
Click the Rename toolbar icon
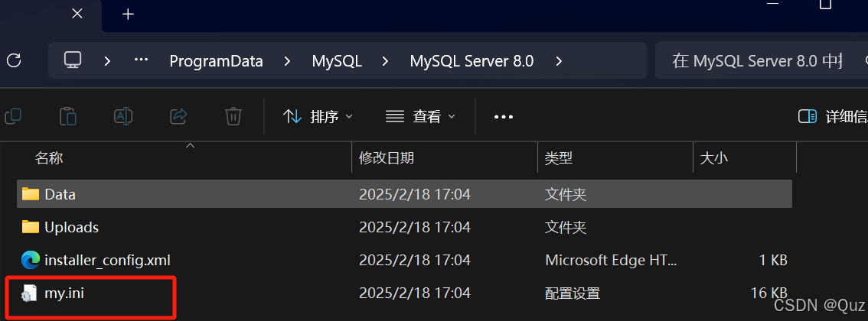click(122, 116)
